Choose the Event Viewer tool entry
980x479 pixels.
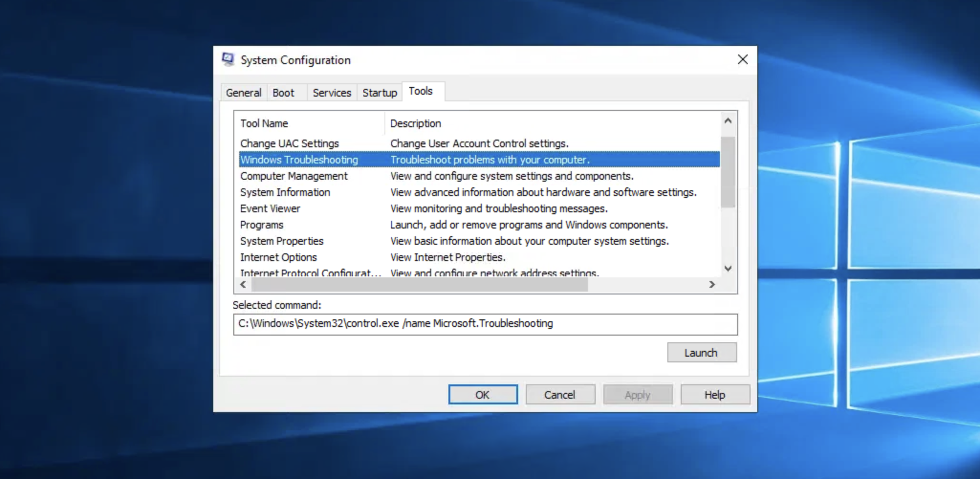270,208
